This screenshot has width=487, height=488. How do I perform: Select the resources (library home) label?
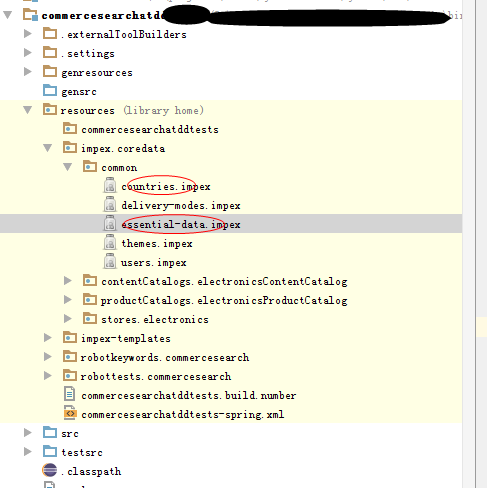(132, 110)
